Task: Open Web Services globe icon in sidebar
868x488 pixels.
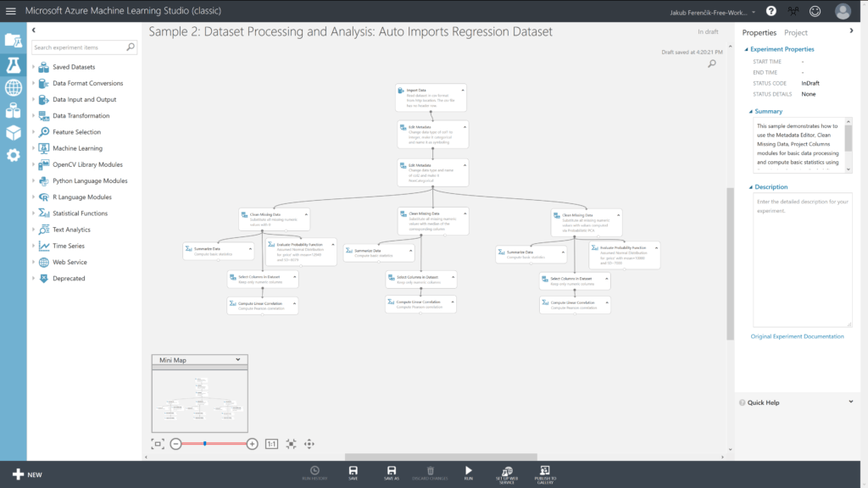Action: [13, 87]
